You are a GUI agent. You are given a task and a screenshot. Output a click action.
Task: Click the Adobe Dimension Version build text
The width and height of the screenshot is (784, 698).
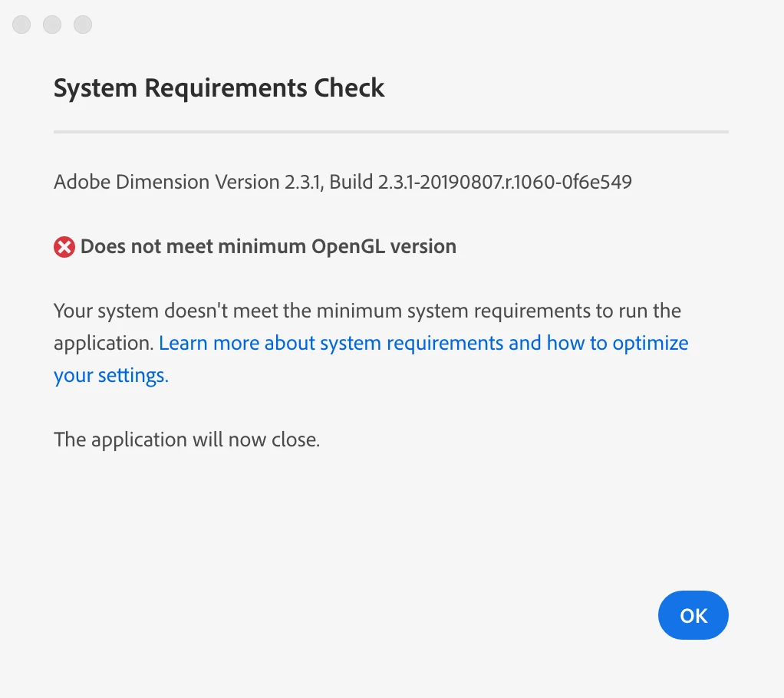[x=342, y=182]
